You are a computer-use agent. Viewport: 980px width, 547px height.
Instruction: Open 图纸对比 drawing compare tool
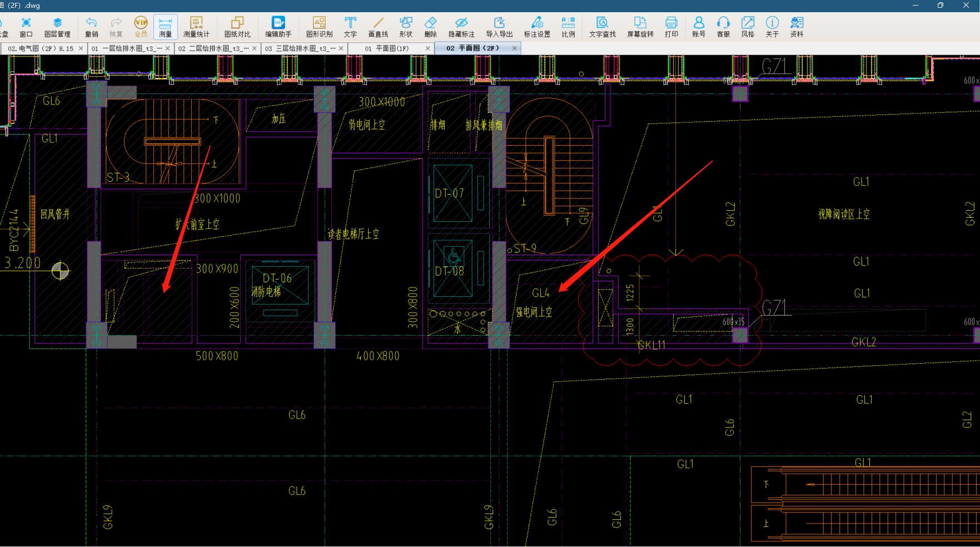(237, 27)
